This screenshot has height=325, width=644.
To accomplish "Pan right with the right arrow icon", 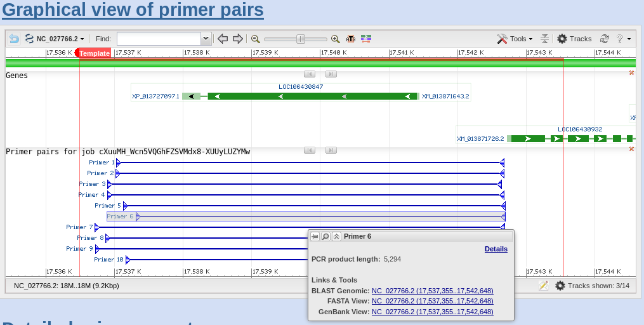I will click(238, 39).
